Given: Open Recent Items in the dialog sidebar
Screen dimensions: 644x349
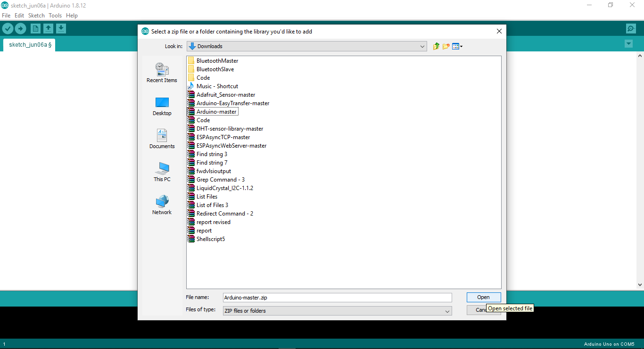Looking at the screenshot, I should point(162,73).
